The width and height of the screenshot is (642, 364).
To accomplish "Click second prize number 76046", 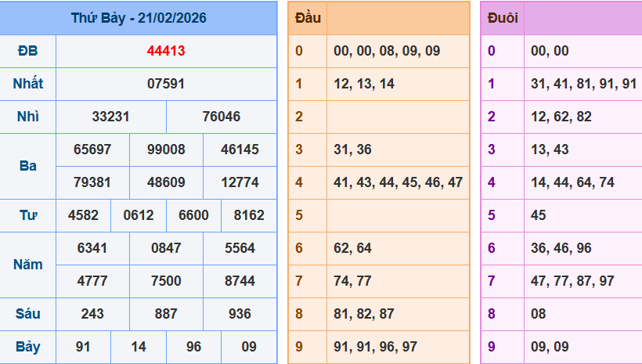I will click(x=222, y=117).
